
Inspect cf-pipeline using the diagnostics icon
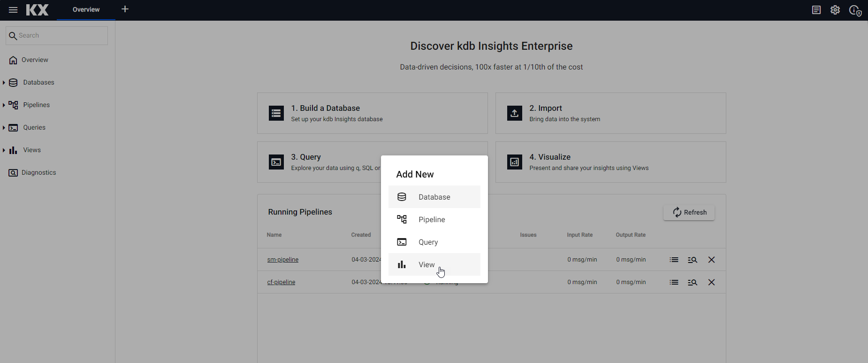click(x=692, y=282)
